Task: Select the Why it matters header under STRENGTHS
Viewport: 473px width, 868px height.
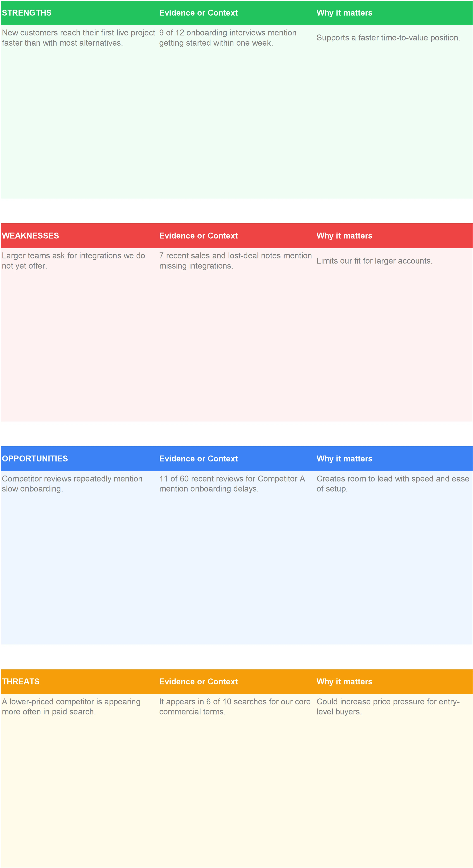Action: [x=394, y=13]
